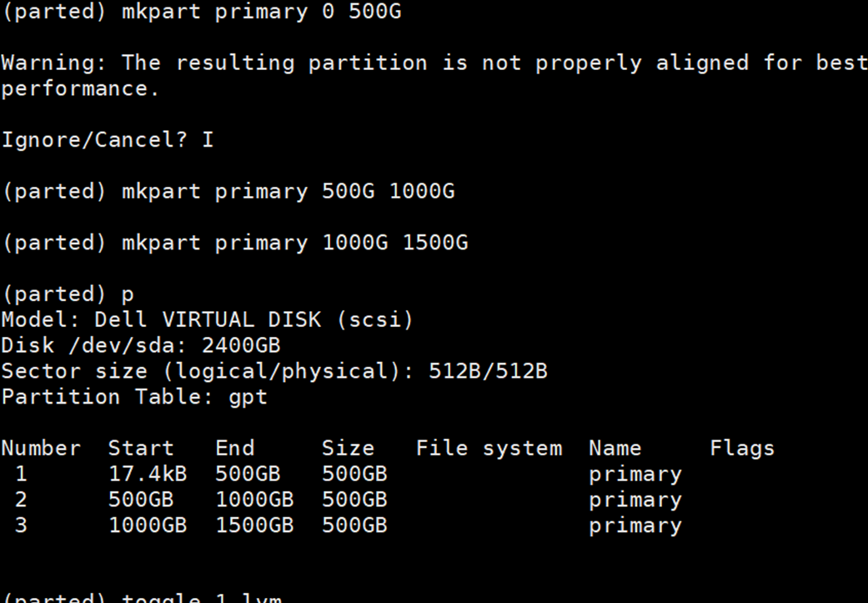The image size is (868, 603).
Task: Click the 'mkpart primary 500G 1000G' command
Action: (288, 192)
